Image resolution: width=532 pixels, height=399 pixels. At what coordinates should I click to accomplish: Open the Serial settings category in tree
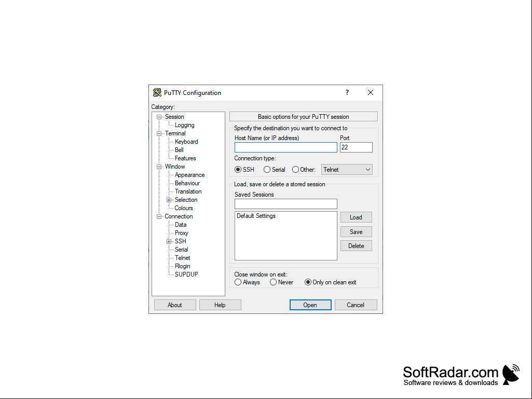tap(182, 250)
